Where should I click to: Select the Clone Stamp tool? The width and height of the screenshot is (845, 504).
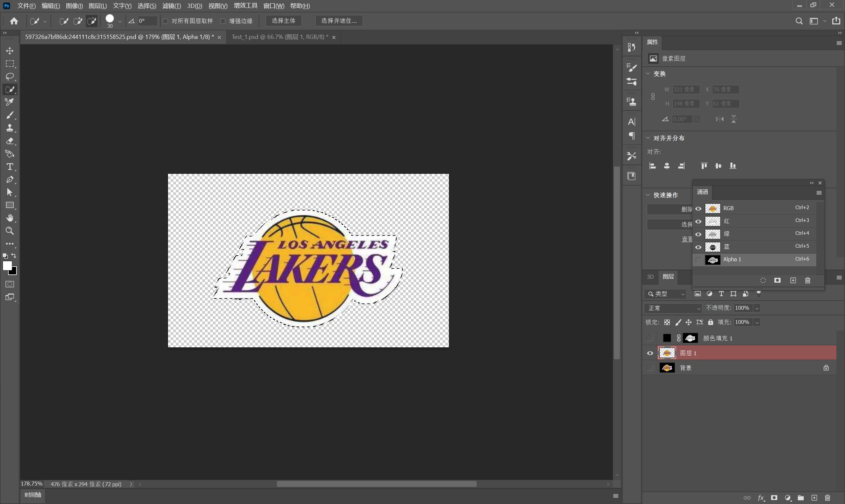point(10,128)
